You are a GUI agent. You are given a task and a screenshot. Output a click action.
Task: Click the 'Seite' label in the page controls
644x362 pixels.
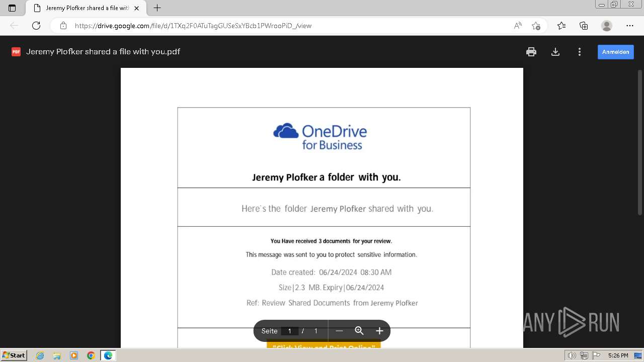click(269, 331)
